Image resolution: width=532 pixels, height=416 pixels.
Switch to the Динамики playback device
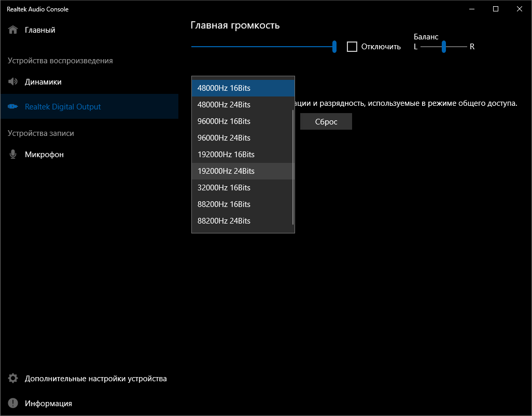(43, 82)
